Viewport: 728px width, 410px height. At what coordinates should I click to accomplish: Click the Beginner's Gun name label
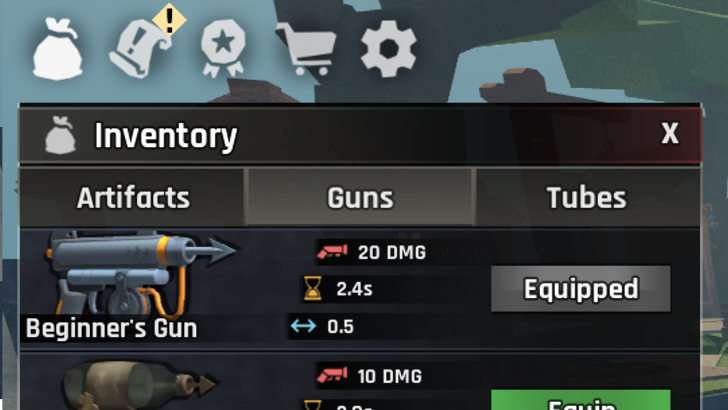111,328
